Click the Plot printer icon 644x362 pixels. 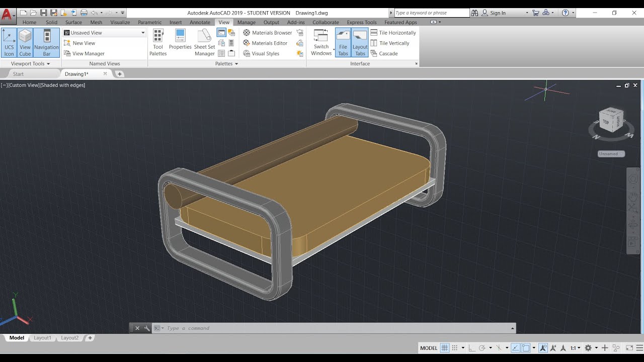click(84, 13)
